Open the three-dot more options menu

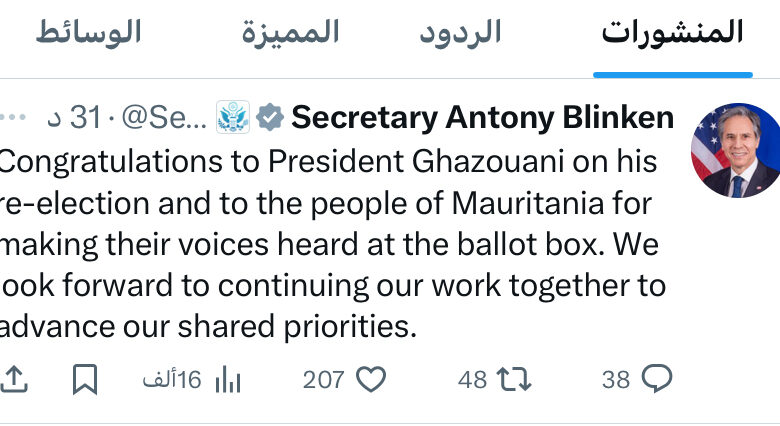click(13, 117)
